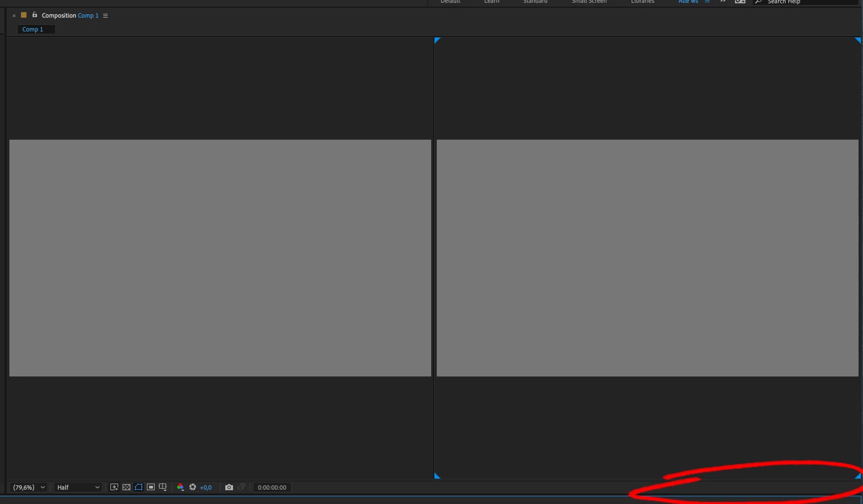Screen dimensions: 863x504
Task: Toggle the Composition viewer lock icon
Action: pos(34,15)
